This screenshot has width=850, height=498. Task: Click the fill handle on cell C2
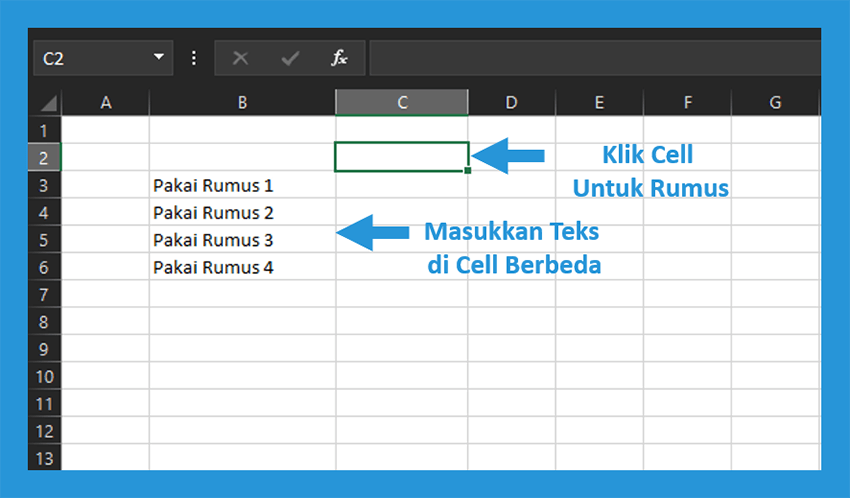coord(468,171)
